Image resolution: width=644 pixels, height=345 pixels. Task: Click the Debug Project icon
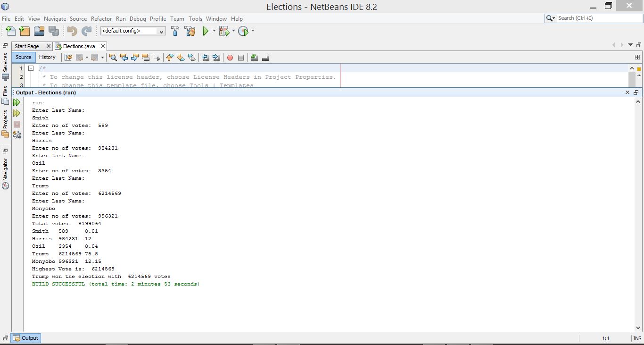(x=224, y=31)
